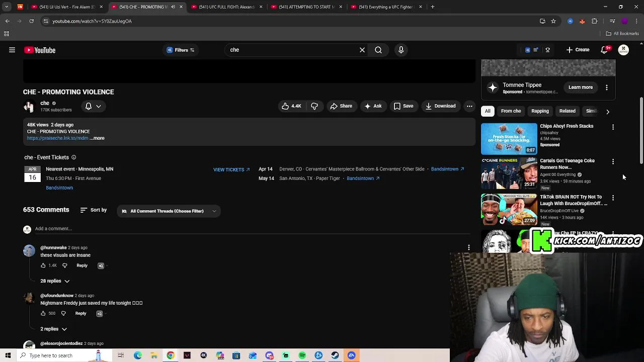Share the CHE video
This screenshot has width=644, height=362.
341,106
